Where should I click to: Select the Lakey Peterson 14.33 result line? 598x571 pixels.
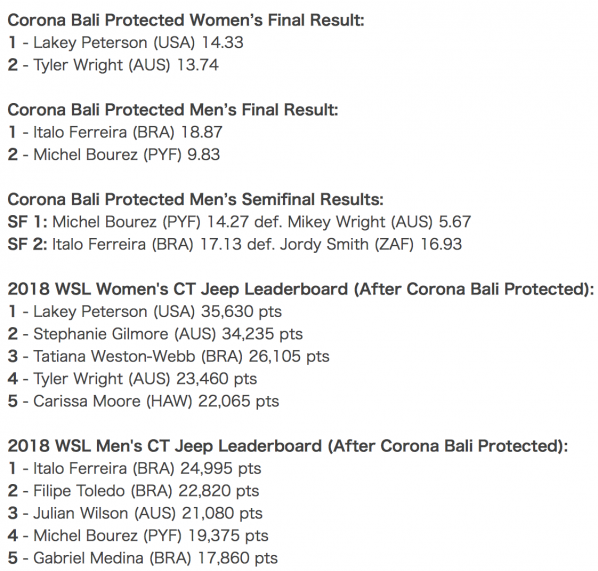click(125, 43)
